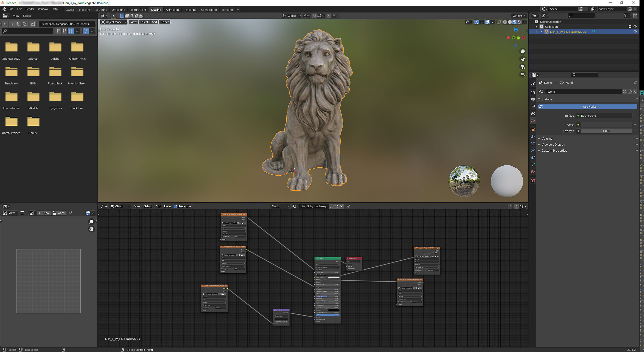Viewport: 644px width, 352px height.
Task: Create new folder in file browser
Action: pyautogui.click(x=33, y=24)
